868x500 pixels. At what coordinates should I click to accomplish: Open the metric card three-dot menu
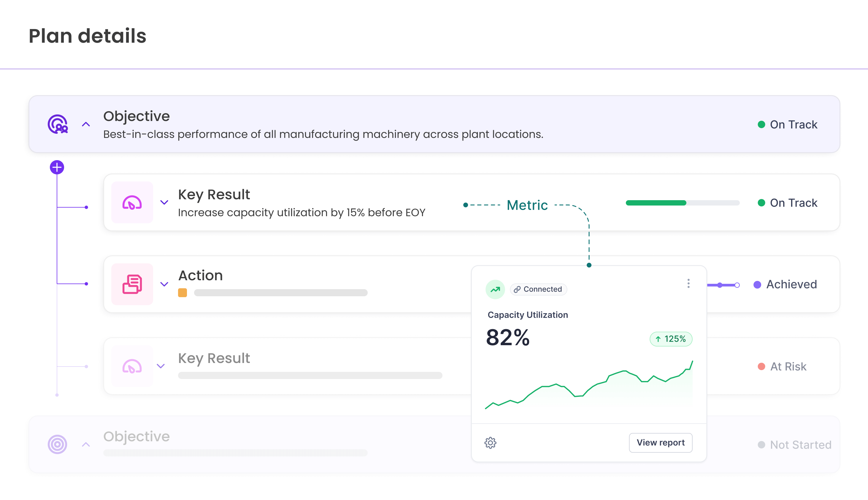coord(688,284)
